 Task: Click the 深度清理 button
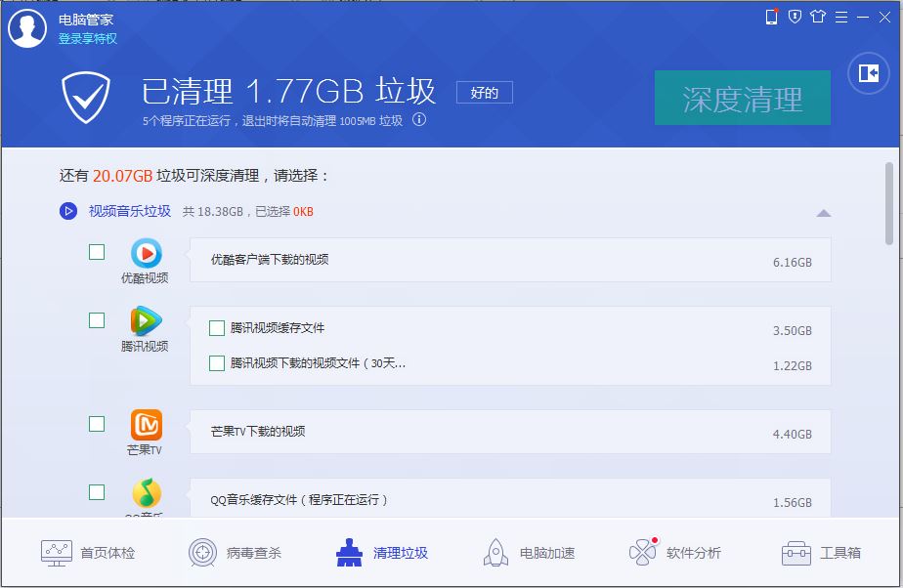743,98
